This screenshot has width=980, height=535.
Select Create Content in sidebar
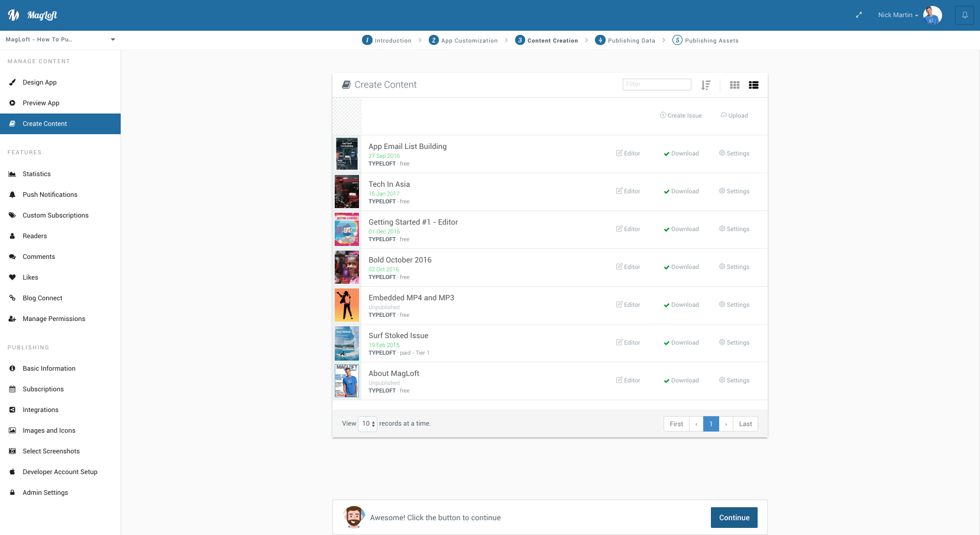click(x=60, y=124)
